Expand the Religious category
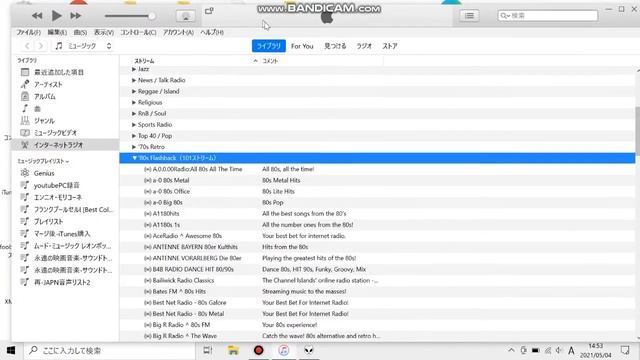Screen dimensions: 640x360 click(134, 102)
